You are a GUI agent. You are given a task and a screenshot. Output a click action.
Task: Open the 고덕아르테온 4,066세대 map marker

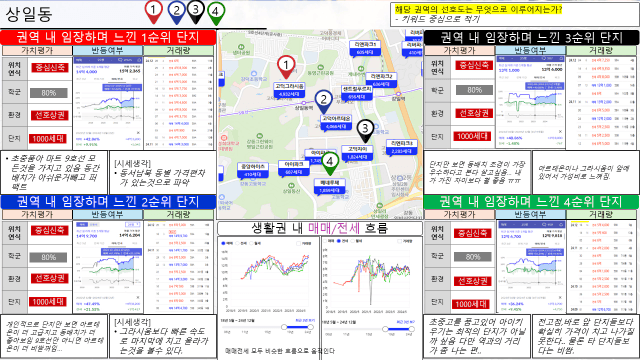pyautogui.click(x=336, y=123)
